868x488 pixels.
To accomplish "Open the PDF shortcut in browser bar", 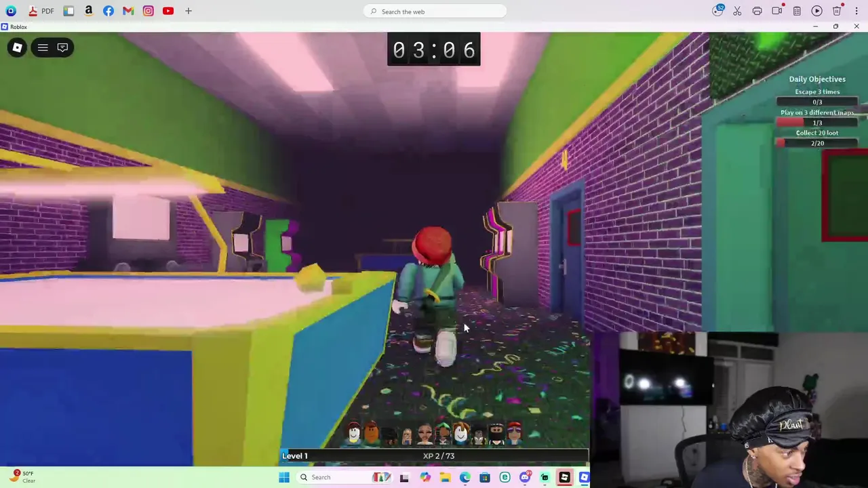I will [41, 11].
